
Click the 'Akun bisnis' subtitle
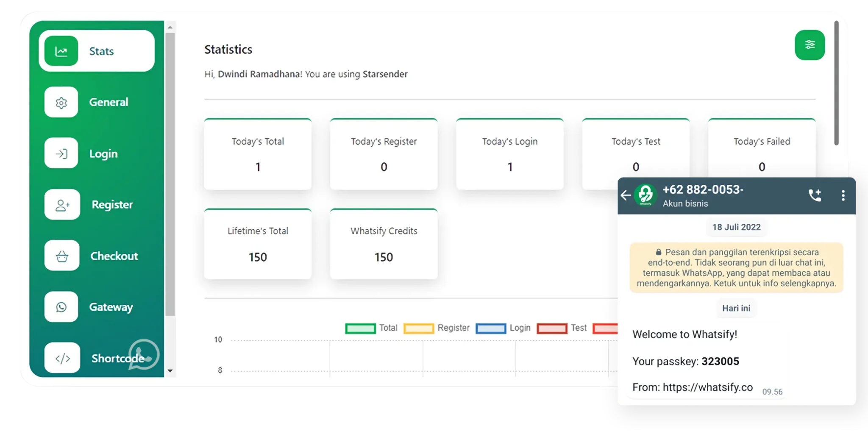tap(685, 204)
